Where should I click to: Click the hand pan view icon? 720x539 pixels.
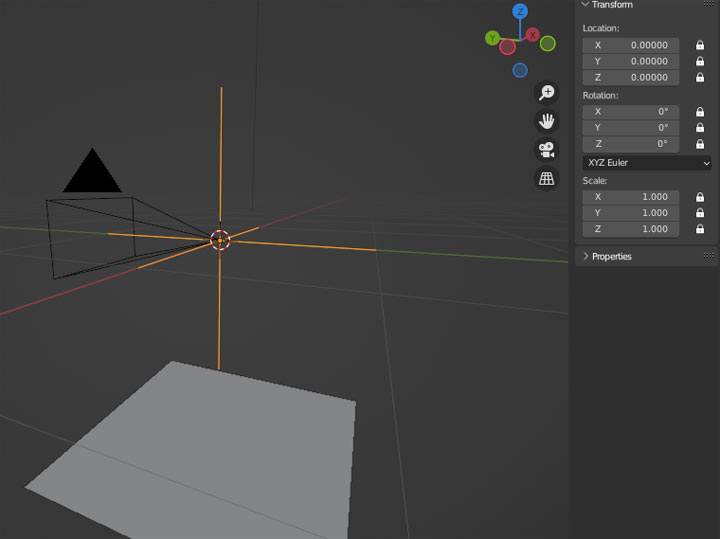pyautogui.click(x=546, y=121)
